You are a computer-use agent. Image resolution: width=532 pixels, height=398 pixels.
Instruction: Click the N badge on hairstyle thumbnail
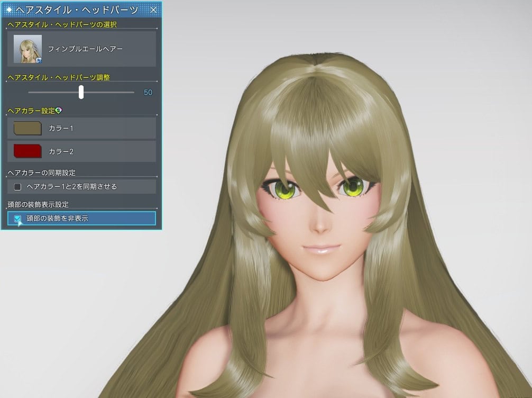point(39,60)
